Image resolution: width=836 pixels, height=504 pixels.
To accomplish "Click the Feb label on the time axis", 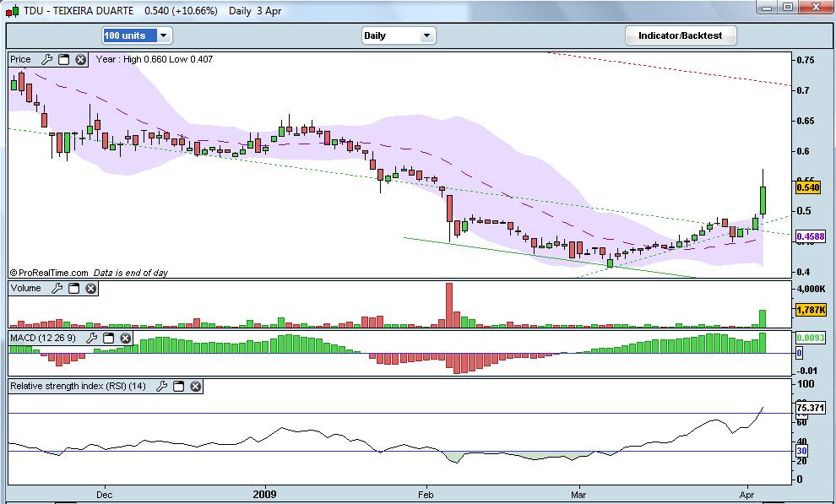I will click(x=426, y=495).
